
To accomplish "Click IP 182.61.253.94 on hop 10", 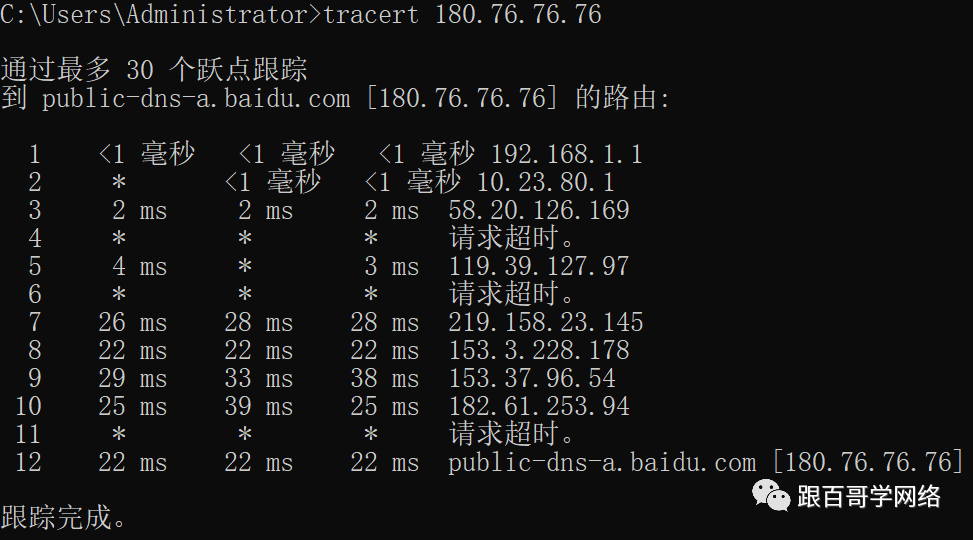I will [x=539, y=406].
